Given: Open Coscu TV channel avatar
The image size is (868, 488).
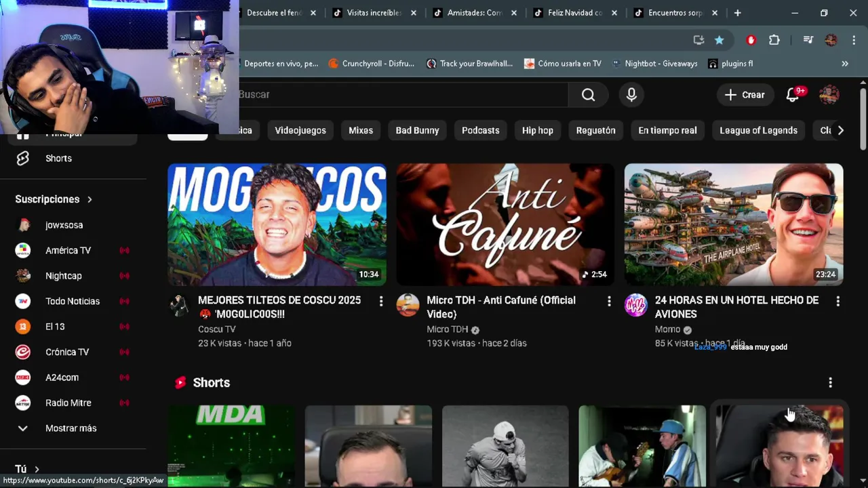Looking at the screenshot, I should [179, 306].
